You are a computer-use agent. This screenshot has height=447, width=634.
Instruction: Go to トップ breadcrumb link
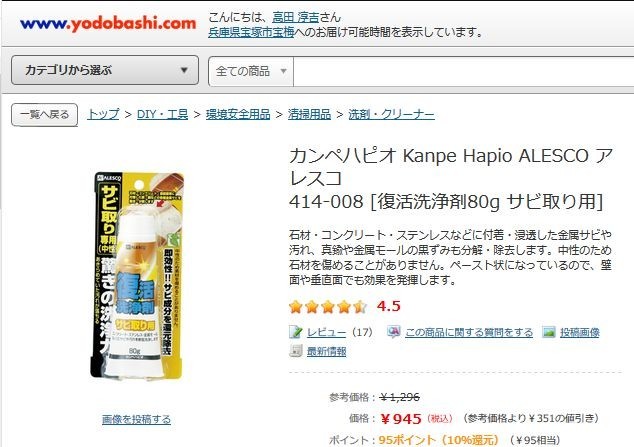pos(104,114)
